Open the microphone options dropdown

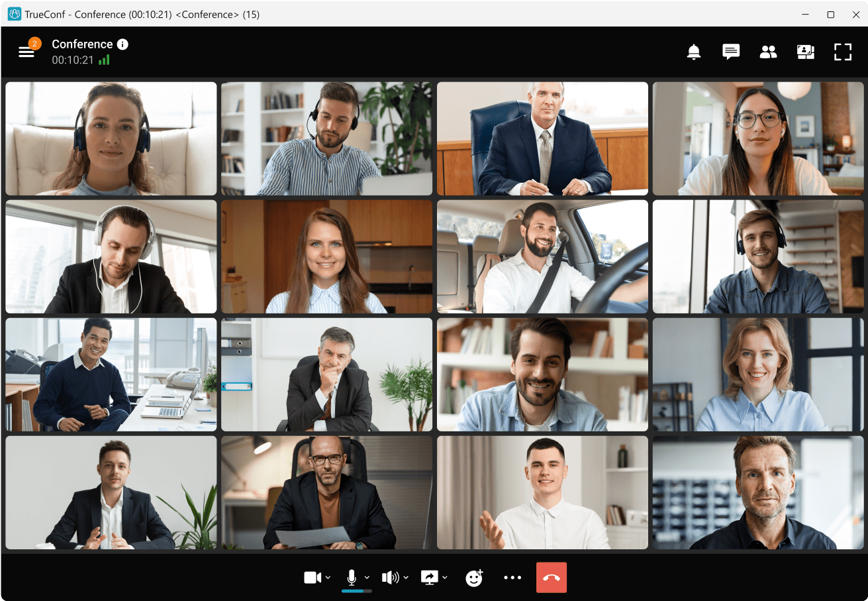point(366,577)
